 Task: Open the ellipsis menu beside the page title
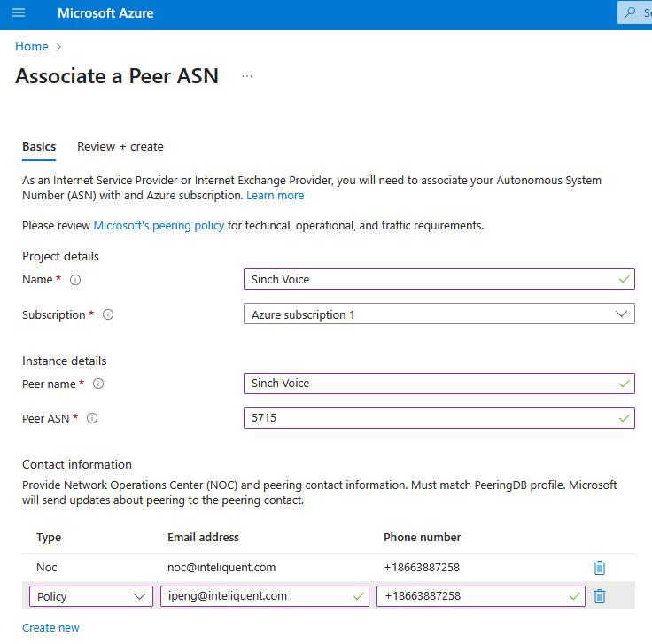[247, 76]
